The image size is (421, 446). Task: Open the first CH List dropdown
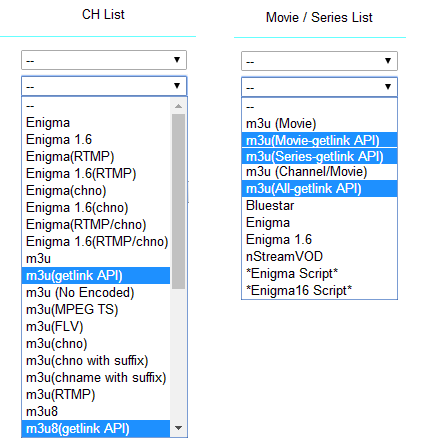click(x=104, y=60)
